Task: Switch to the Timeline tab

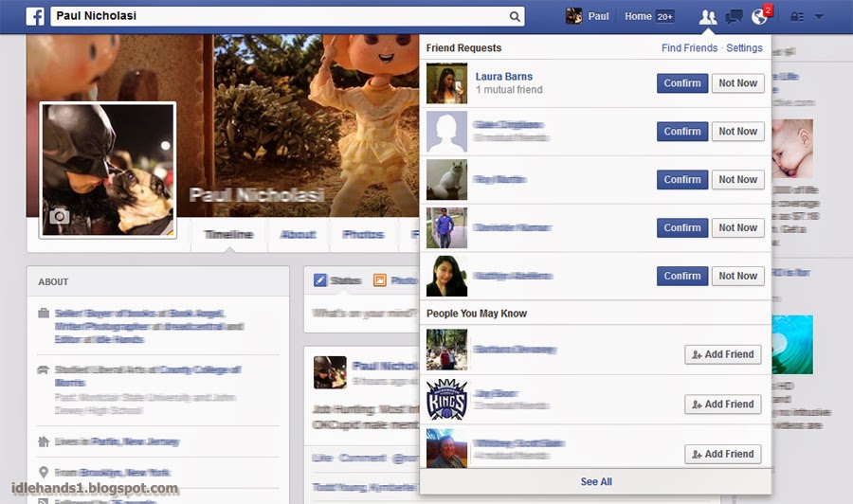Action: tap(228, 234)
